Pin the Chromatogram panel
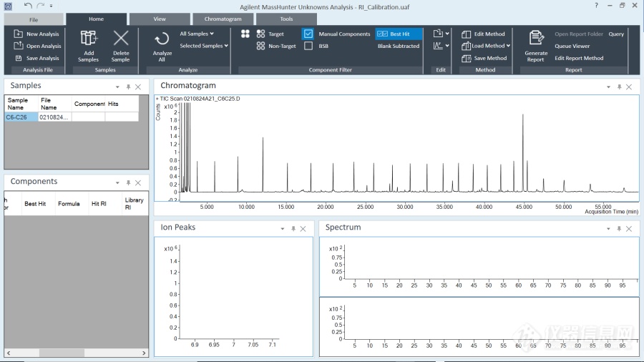Image resolution: width=644 pixels, height=362 pixels. [x=619, y=87]
